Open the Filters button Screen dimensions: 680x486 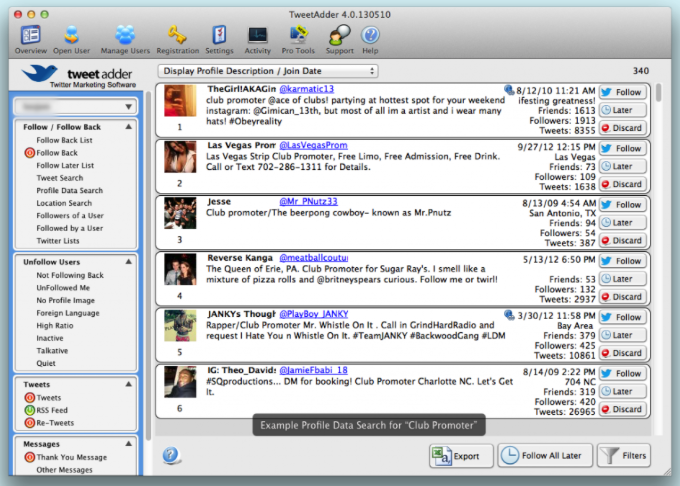click(624, 456)
